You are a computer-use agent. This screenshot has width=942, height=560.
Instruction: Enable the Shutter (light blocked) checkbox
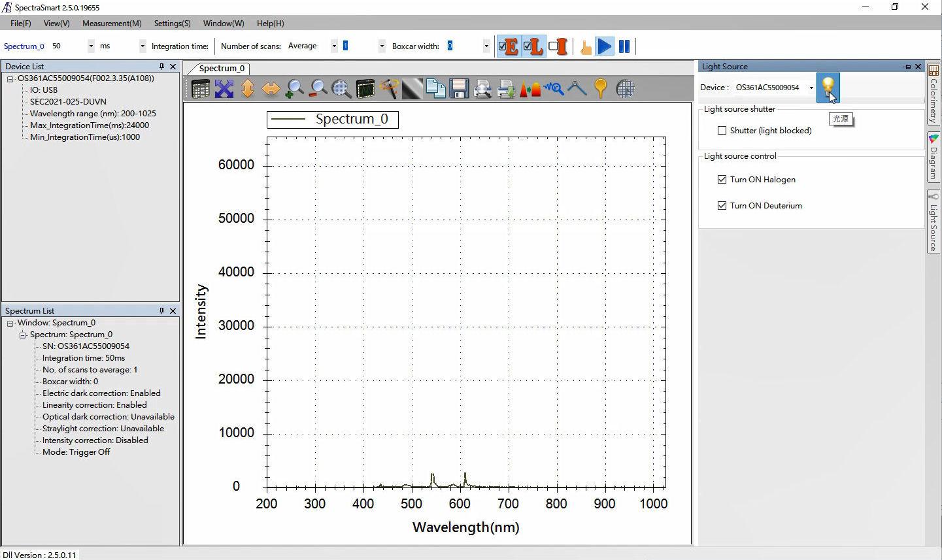(x=722, y=131)
